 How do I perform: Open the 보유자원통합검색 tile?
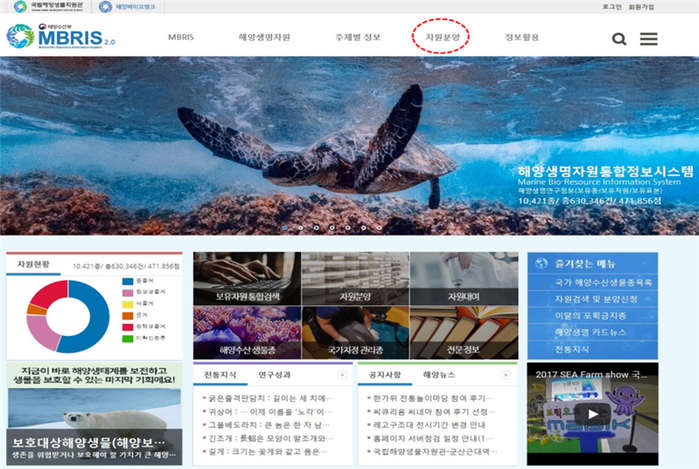coord(246,279)
